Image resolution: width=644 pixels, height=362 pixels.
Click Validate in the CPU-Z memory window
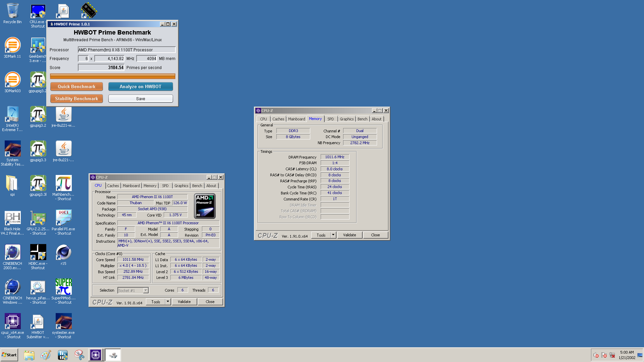tap(350, 235)
